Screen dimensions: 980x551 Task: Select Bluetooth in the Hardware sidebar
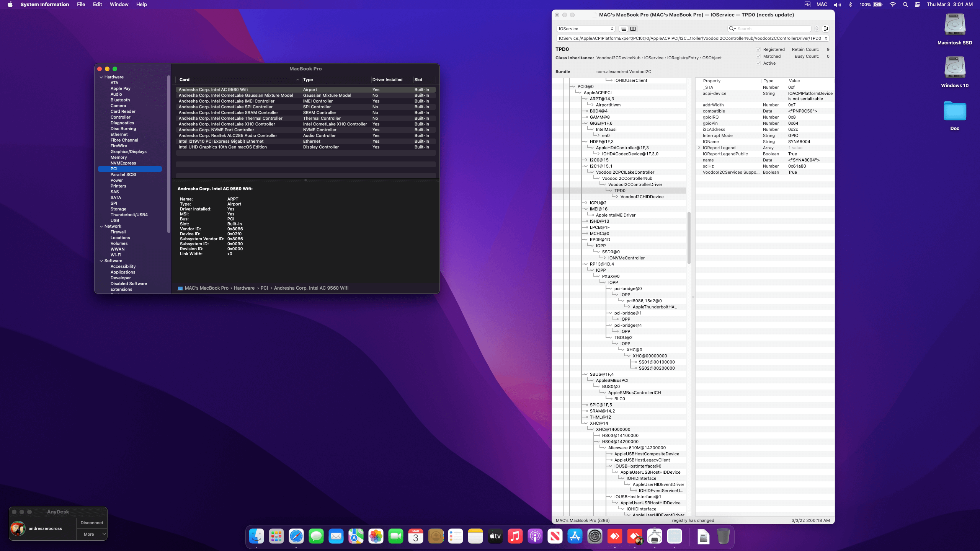(120, 100)
